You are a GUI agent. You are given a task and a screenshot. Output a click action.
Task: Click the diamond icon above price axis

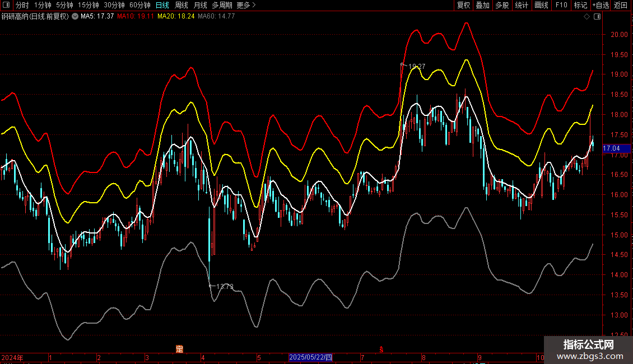587,17
